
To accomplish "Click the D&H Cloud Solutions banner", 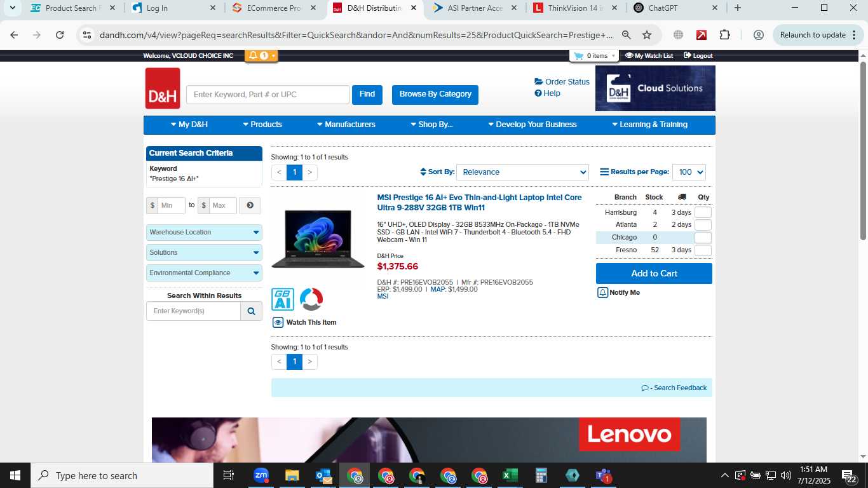I will tap(655, 88).
